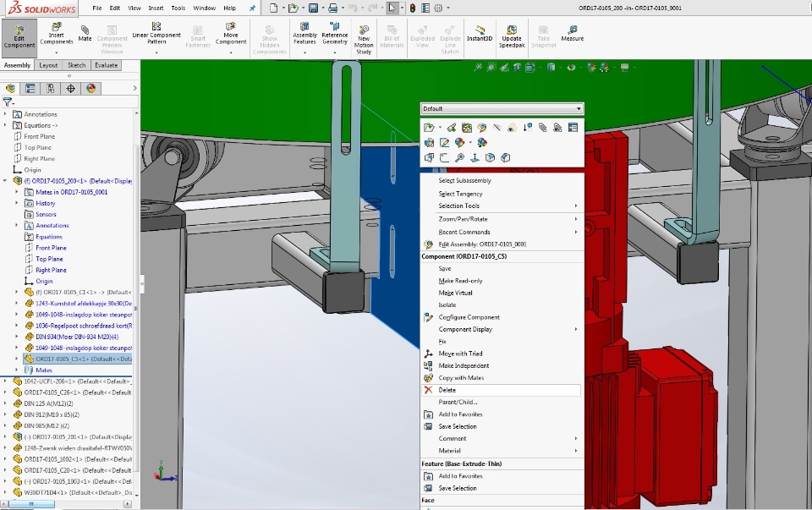
Task: Click the blue floppy Save icon in title bar
Action: (313, 8)
